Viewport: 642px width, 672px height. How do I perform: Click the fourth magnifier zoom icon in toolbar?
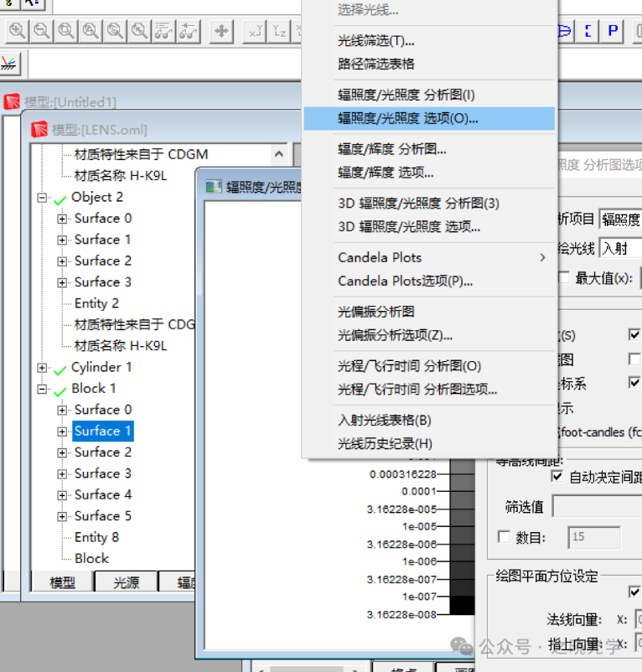[x=91, y=31]
